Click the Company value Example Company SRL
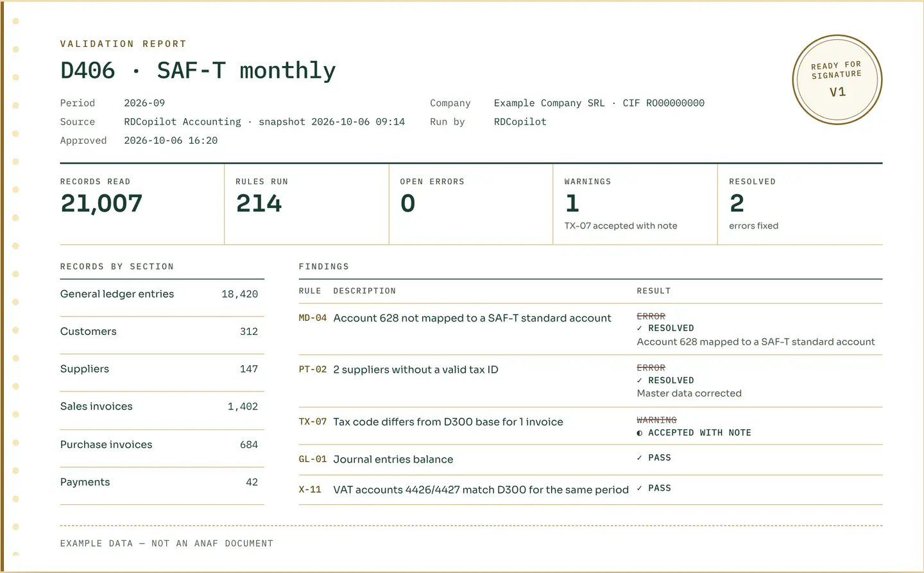Image resolution: width=924 pixels, height=573 pixels. pos(599,103)
